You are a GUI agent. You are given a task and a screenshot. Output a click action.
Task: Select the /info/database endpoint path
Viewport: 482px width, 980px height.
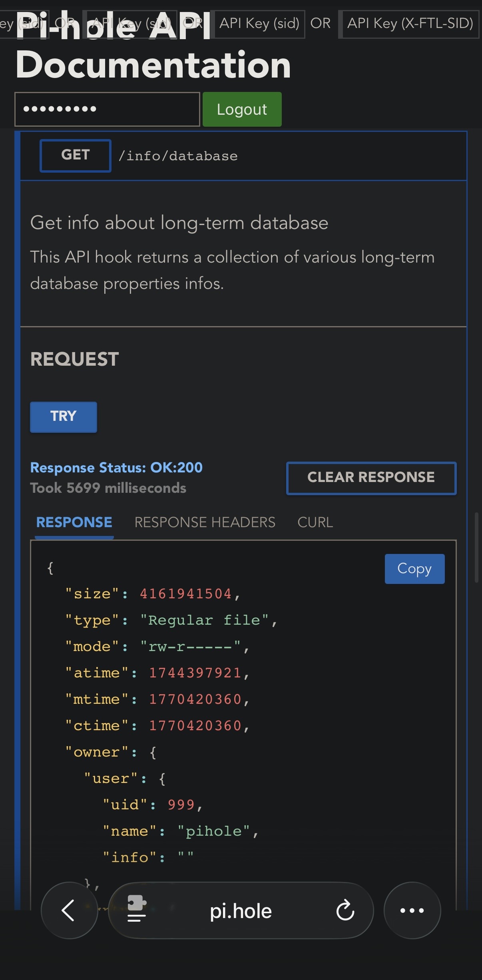click(178, 156)
